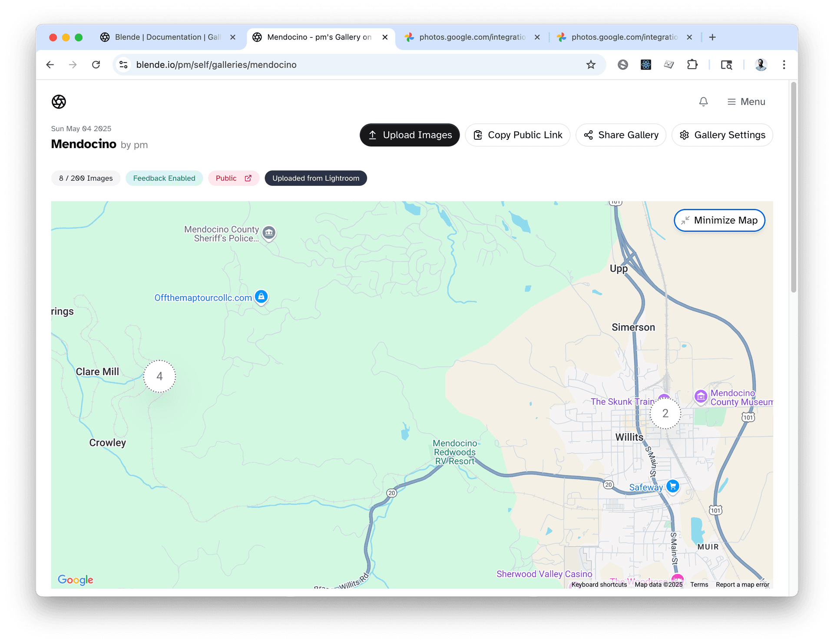Viewport: 834px width, 644px height.
Task: Open Gallery Settings
Action: coord(722,135)
